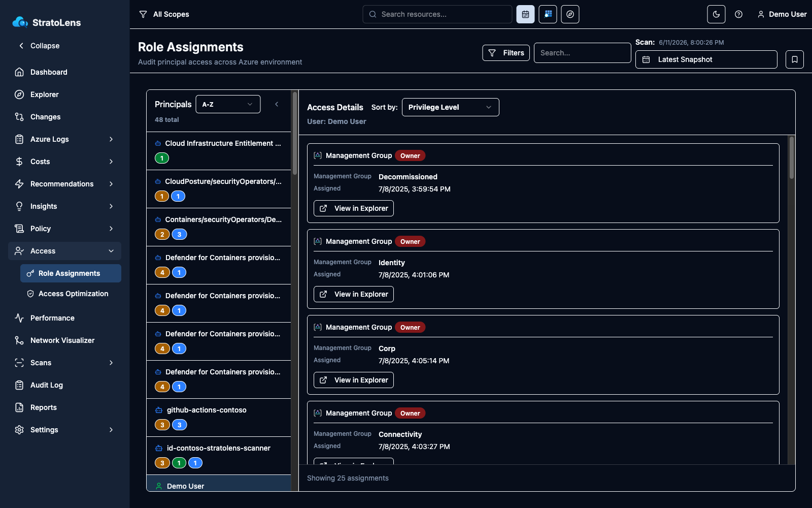Expand the Policy submenu

pos(64,229)
